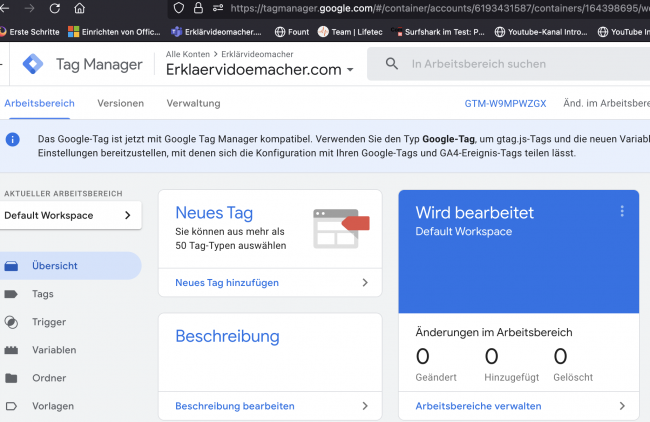Select the Arbeitsbereich tab
Screen dimensions: 650x422
39,103
